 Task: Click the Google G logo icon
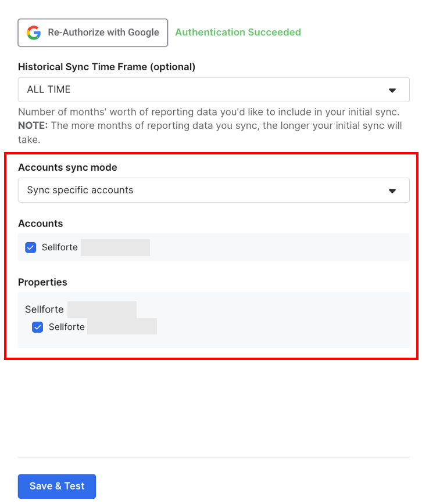(x=34, y=33)
